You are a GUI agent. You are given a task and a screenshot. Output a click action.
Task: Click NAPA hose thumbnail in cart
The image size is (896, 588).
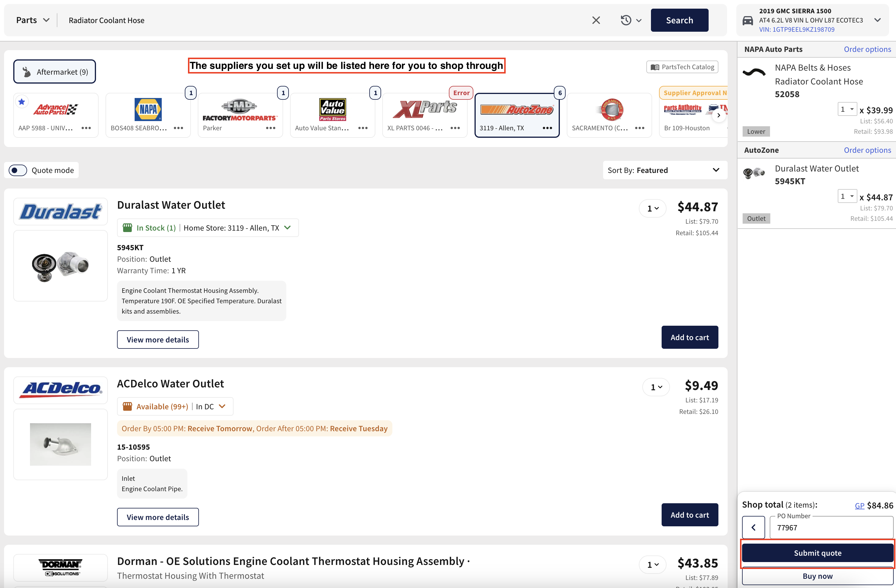coord(754,72)
